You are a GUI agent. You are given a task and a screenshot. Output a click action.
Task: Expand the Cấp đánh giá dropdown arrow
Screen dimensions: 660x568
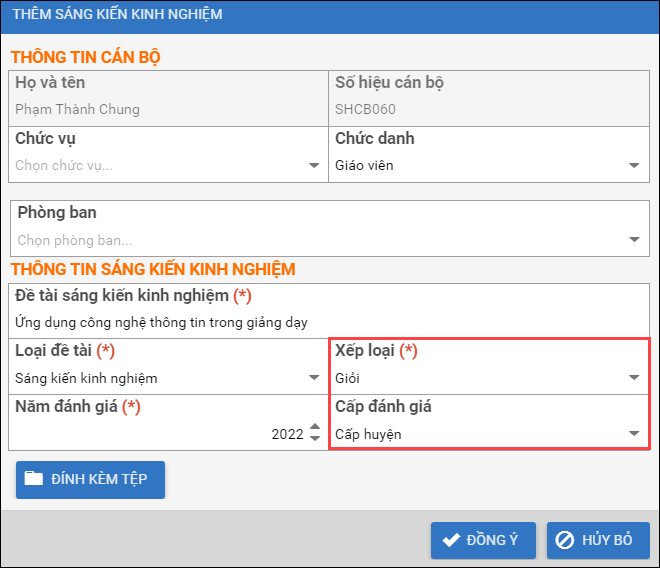pyautogui.click(x=634, y=434)
